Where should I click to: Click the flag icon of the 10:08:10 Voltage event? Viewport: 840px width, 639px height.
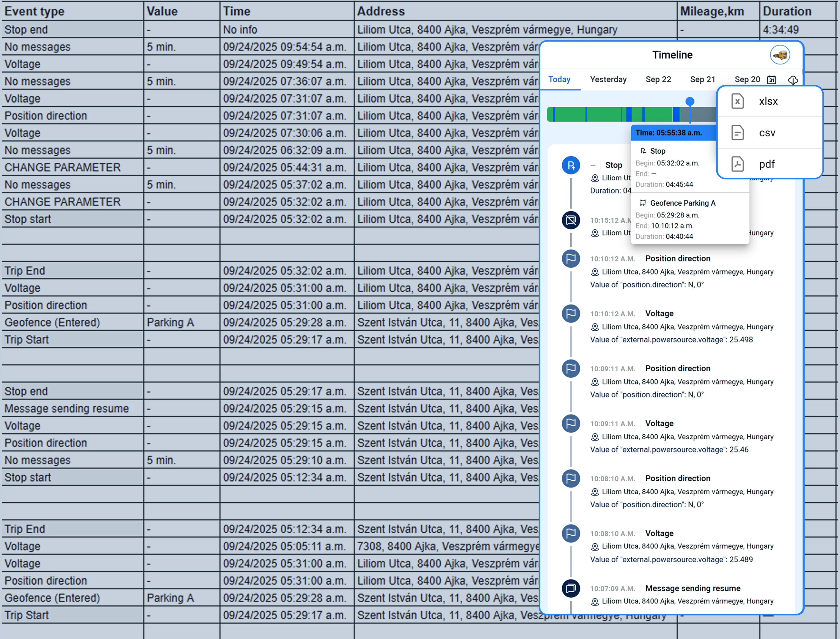[x=571, y=533]
